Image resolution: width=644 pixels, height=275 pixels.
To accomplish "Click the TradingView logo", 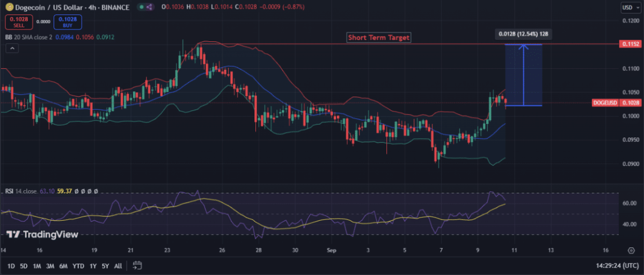I will click(42, 234).
